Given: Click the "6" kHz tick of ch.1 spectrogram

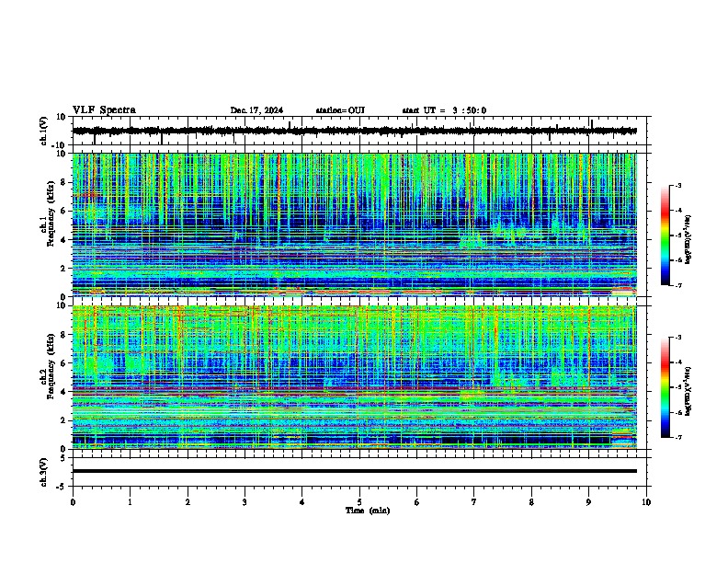Looking at the screenshot, I should tap(64, 211).
